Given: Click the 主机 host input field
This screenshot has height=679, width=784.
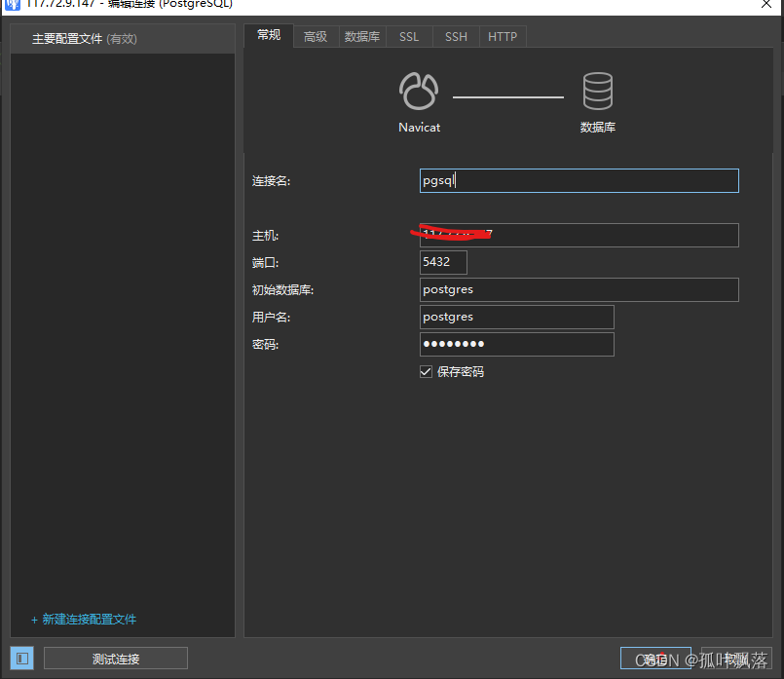Looking at the screenshot, I should click(579, 235).
